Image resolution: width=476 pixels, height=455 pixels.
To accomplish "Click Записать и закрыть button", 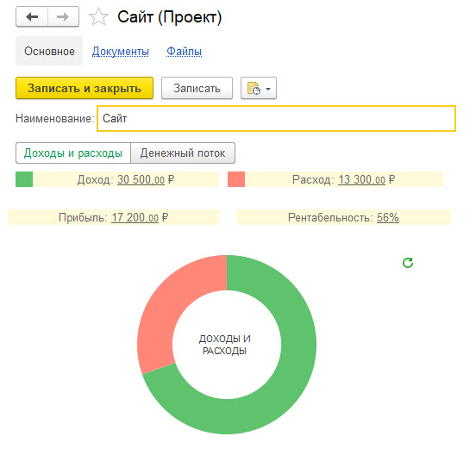I will 85,88.
